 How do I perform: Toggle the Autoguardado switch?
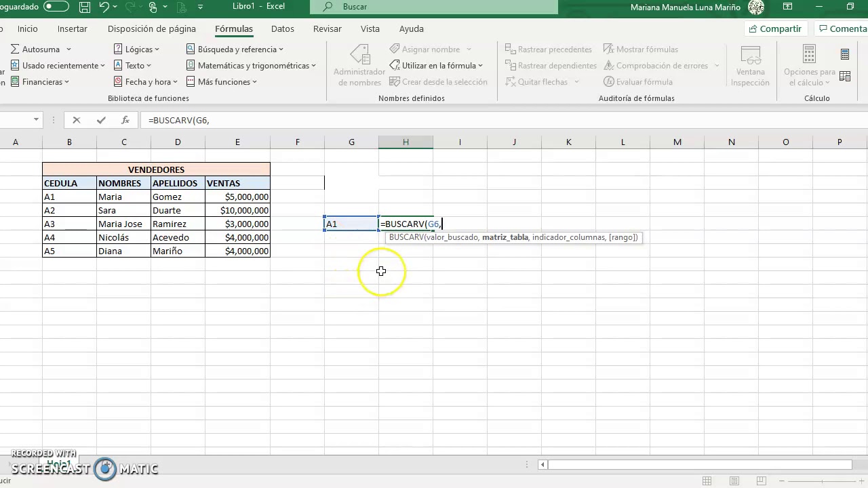(x=56, y=7)
